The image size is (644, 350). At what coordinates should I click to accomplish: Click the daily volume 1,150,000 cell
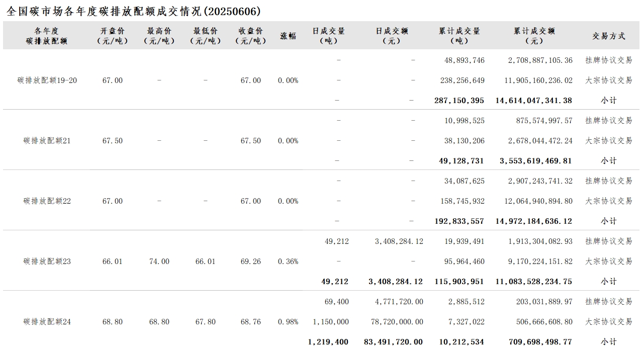click(x=331, y=322)
